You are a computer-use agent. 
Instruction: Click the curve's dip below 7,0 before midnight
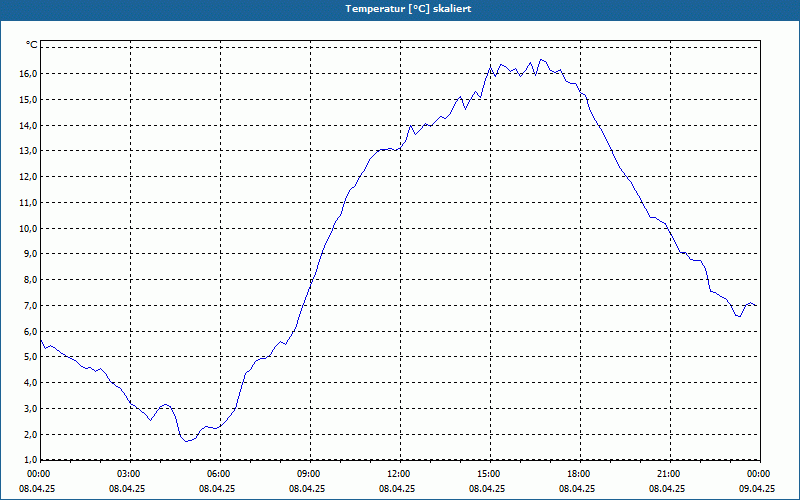point(738,317)
